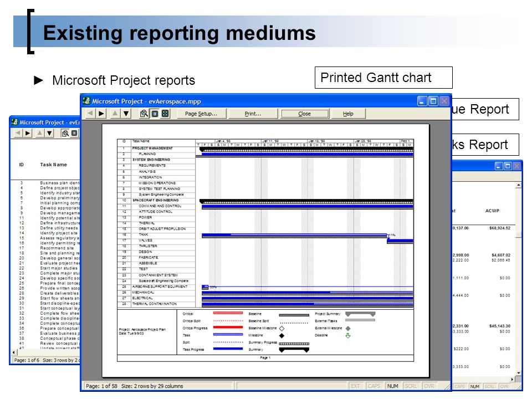The width and height of the screenshot is (532, 399).
Task: Click Page Left arrow in evAerospace.mpp toolbar
Action: tap(90, 114)
